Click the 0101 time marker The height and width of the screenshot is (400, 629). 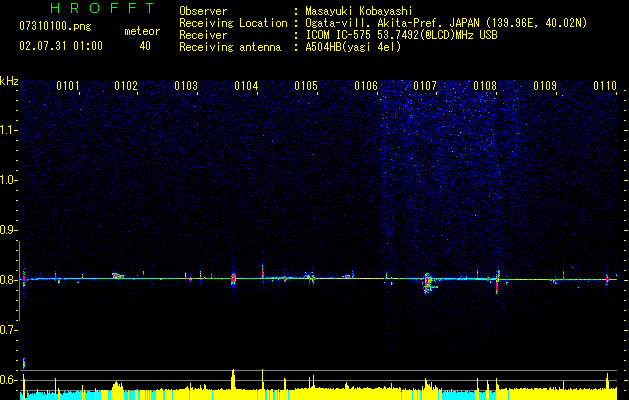[67, 86]
